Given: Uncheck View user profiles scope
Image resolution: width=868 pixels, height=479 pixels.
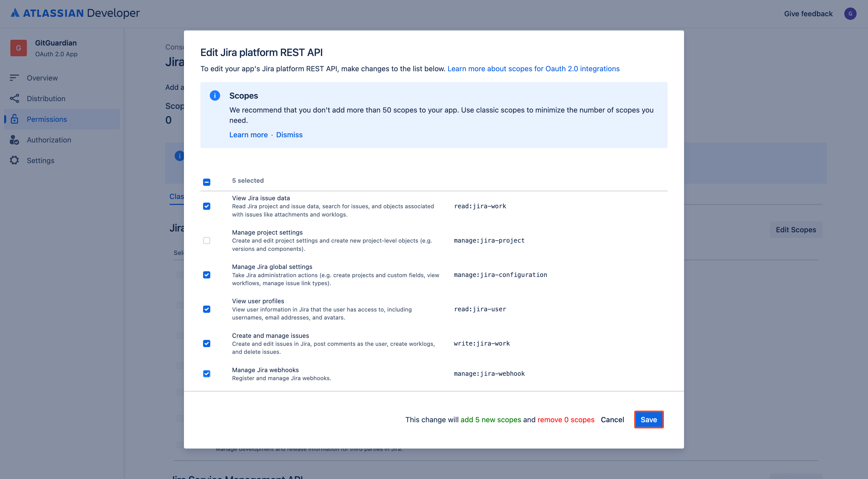Looking at the screenshot, I should click(x=207, y=309).
